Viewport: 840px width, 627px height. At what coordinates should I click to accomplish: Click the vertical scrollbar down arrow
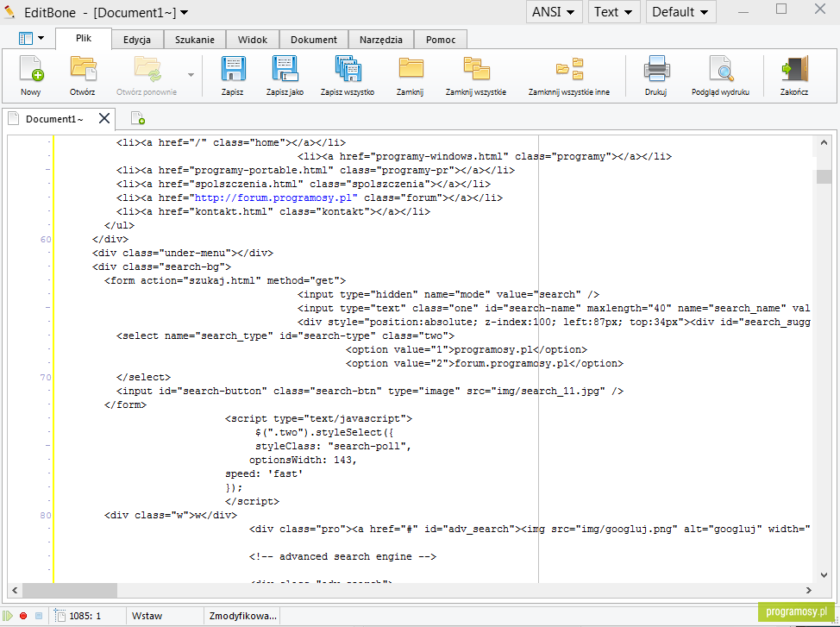tap(824, 575)
